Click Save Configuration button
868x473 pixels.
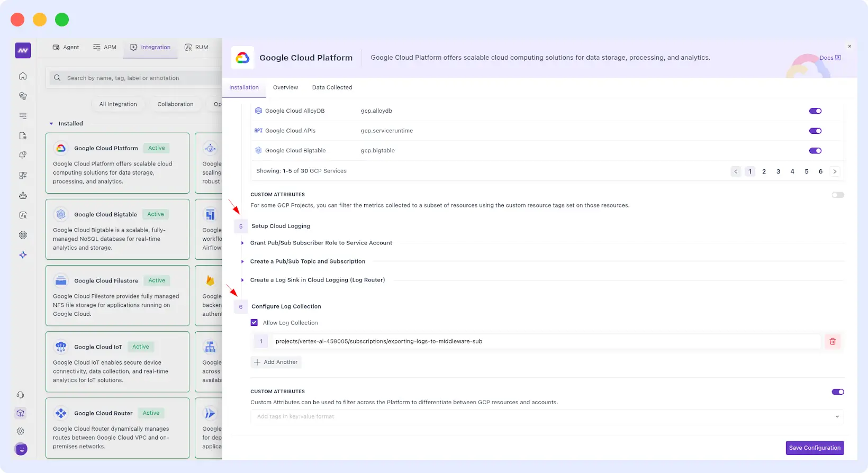(x=815, y=448)
